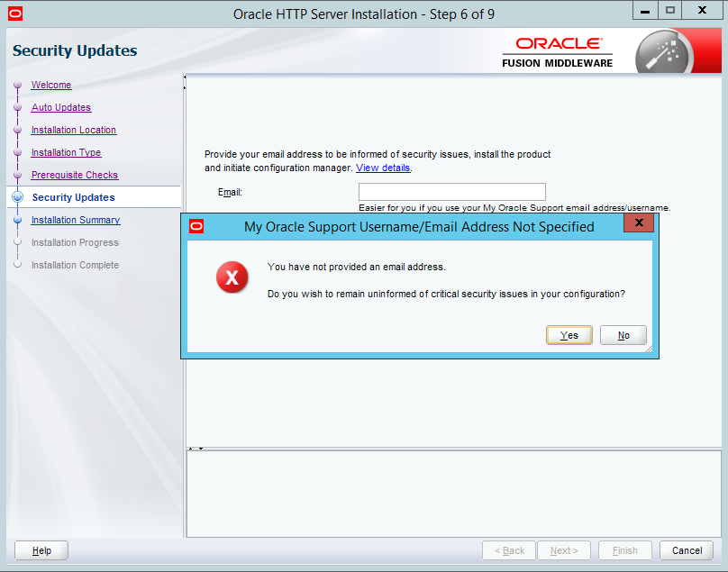Image resolution: width=728 pixels, height=572 pixels.
Task: Focus the Email input field
Action: click(x=451, y=192)
